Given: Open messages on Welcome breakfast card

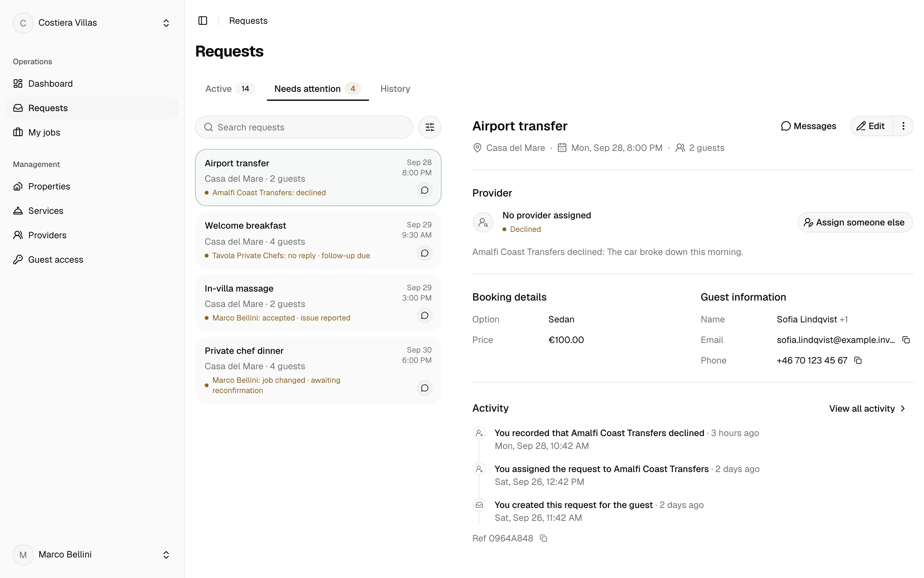Looking at the screenshot, I should (424, 253).
